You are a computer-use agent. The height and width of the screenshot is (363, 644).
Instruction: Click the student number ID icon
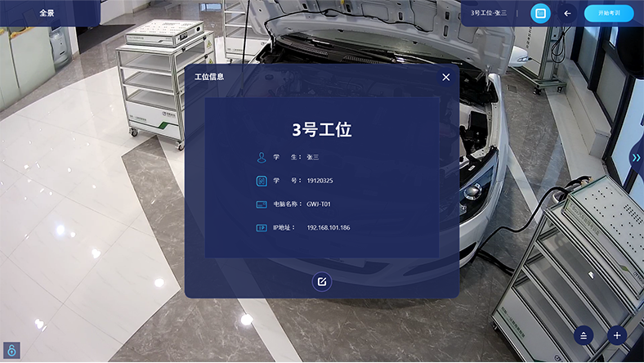click(262, 181)
